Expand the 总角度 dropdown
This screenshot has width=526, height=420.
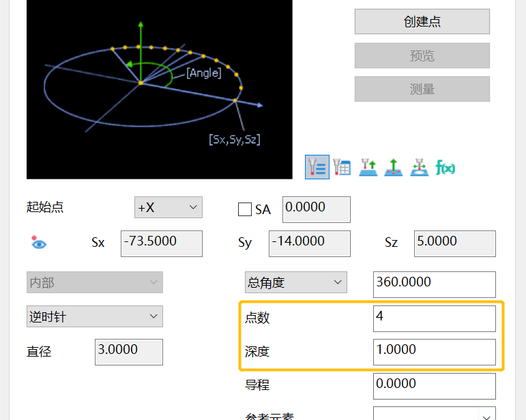[x=295, y=282]
